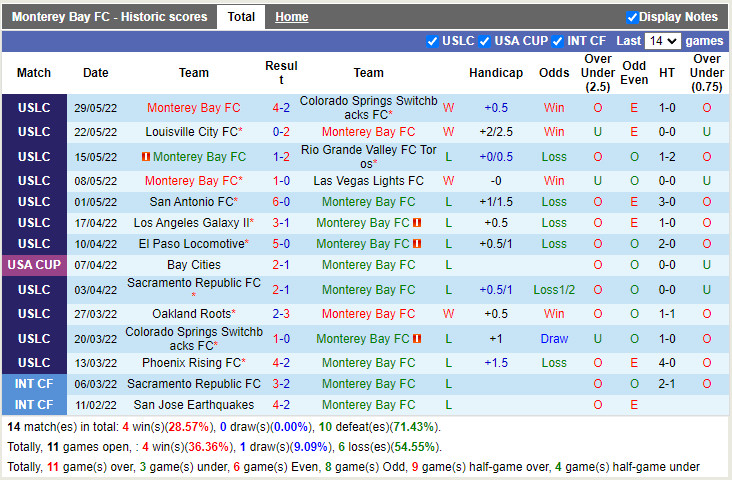732x480 pixels.
Task: Click team name Phoenix Rising FC*
Action: coord(194,363)
